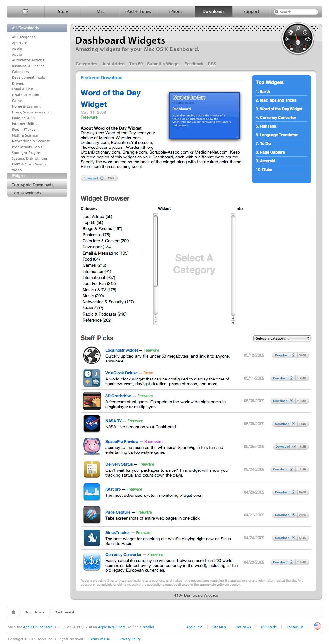
Task: Select Top Apple Downloads in the sidebar
Action: 32,185
